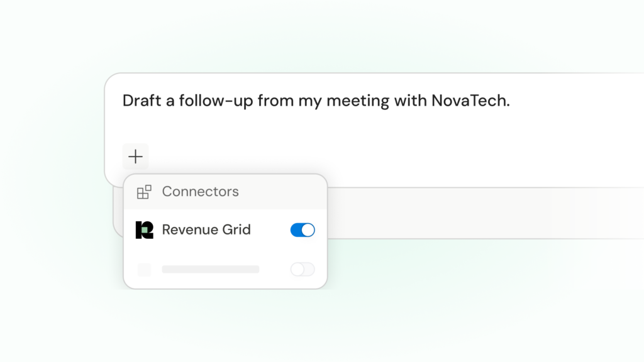Click the word Draft in the prompt
Image resolution: width=644 pixels, height=362 pixels.
[x=142, y=101]
